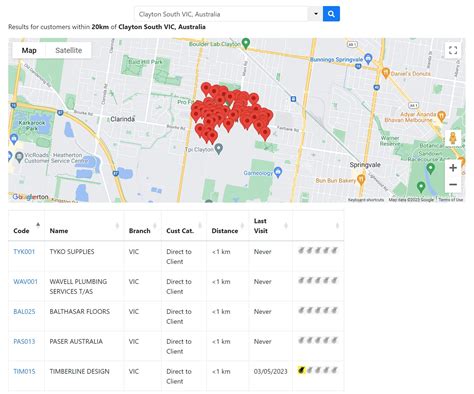Click the topmost red customer pin
The height and width of the screenshot is (394, 474).
click(206, 87)
